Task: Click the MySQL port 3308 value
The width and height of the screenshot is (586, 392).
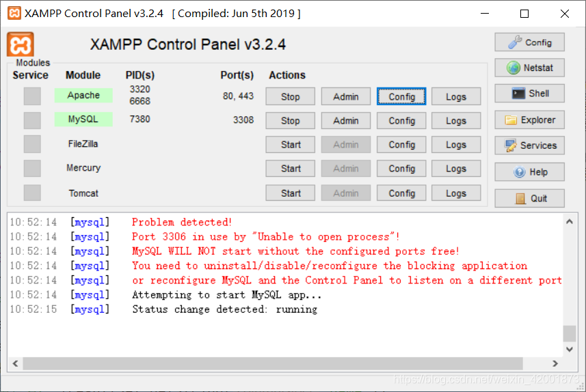Action: coord(243,120)
